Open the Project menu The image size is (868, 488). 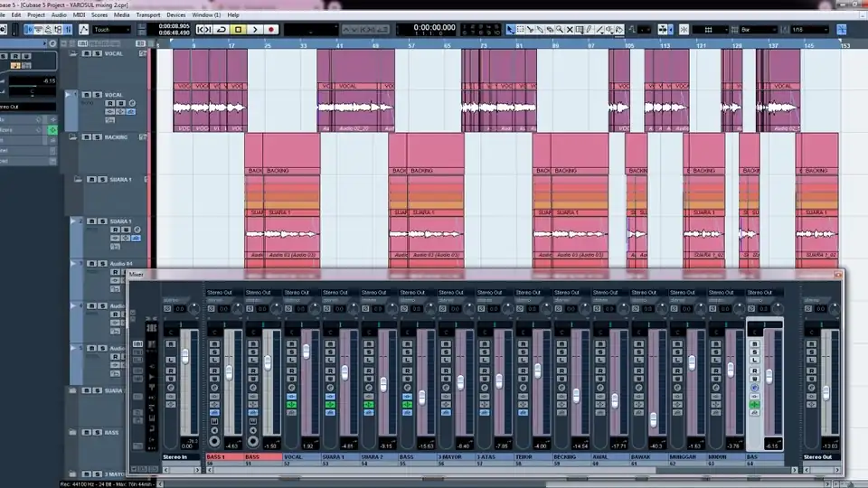click(36, 15)
